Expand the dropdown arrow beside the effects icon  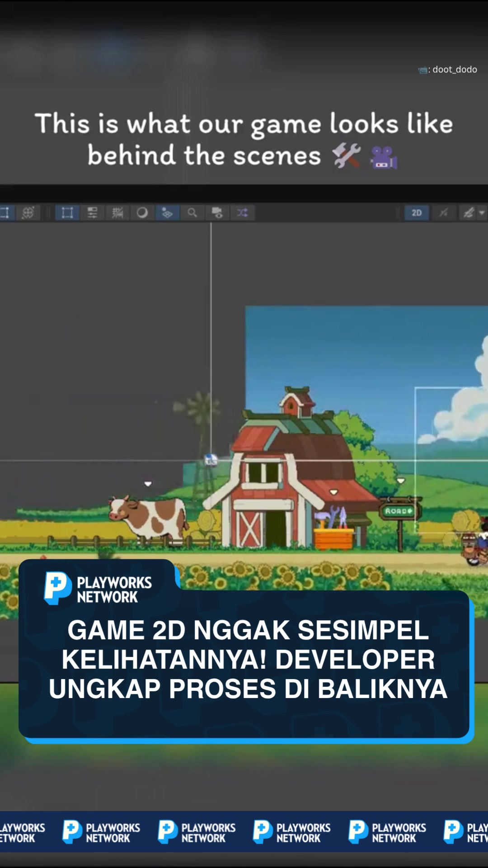482,213
